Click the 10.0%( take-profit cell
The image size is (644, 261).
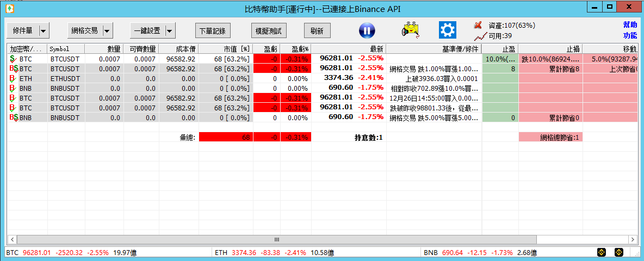[500, 59]
